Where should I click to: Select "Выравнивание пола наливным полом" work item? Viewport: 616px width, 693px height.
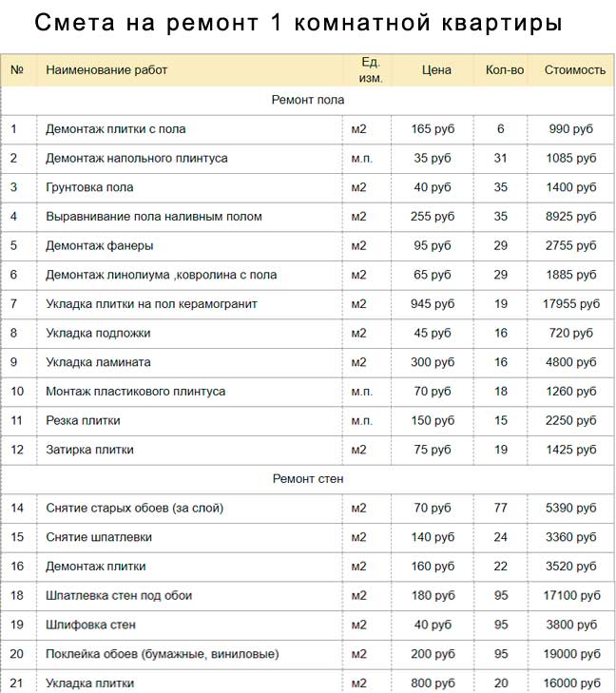click(154, 217)
